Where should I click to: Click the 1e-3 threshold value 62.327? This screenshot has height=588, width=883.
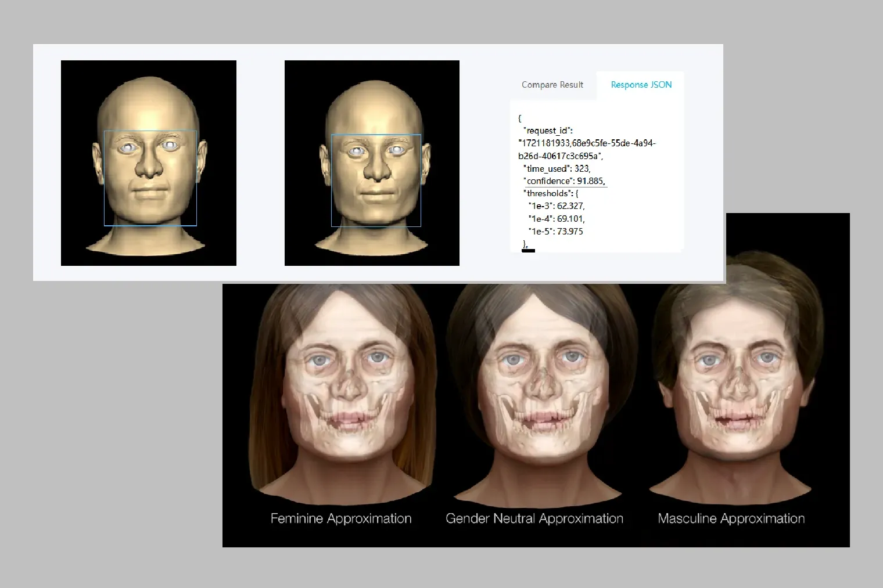(570, 206)
